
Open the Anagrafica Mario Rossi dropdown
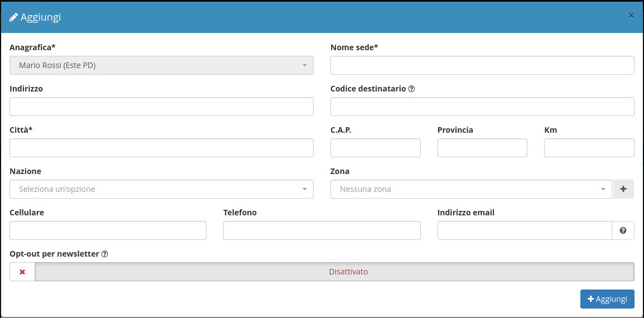pyautogui.click(x=161, y=65)
